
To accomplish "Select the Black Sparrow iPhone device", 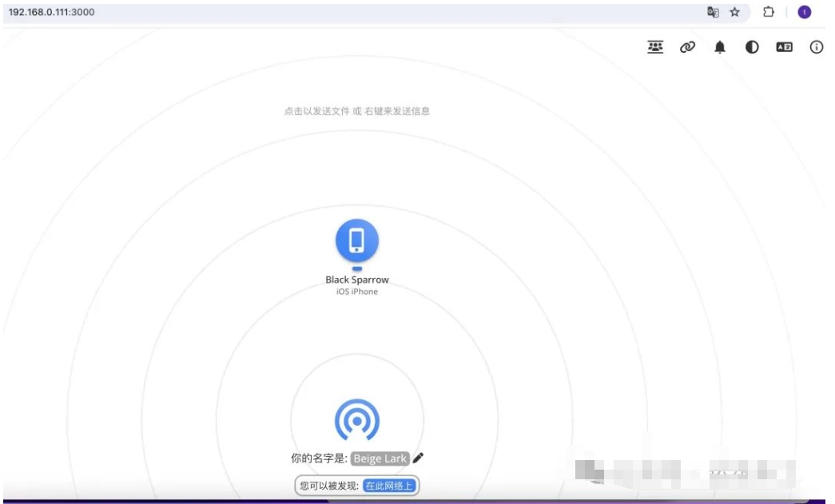I will [x=357, y=240].
